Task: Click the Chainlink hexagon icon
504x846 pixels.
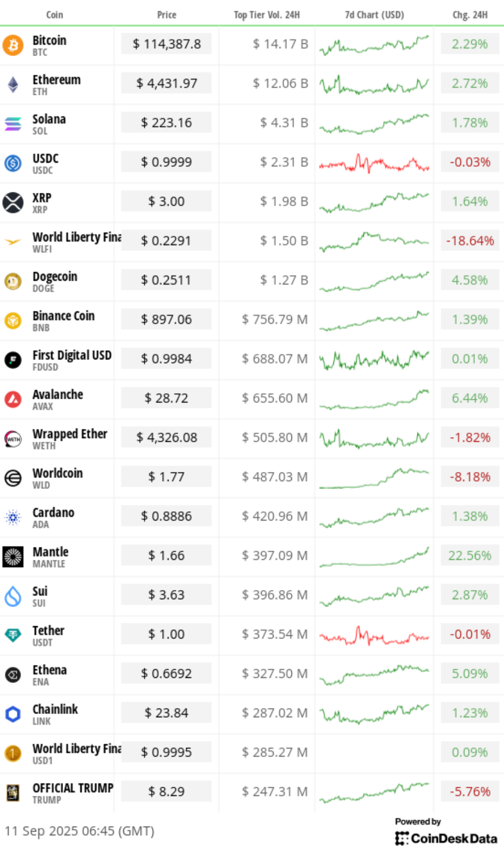Action: pyautogui.click(x=13, y=714)
